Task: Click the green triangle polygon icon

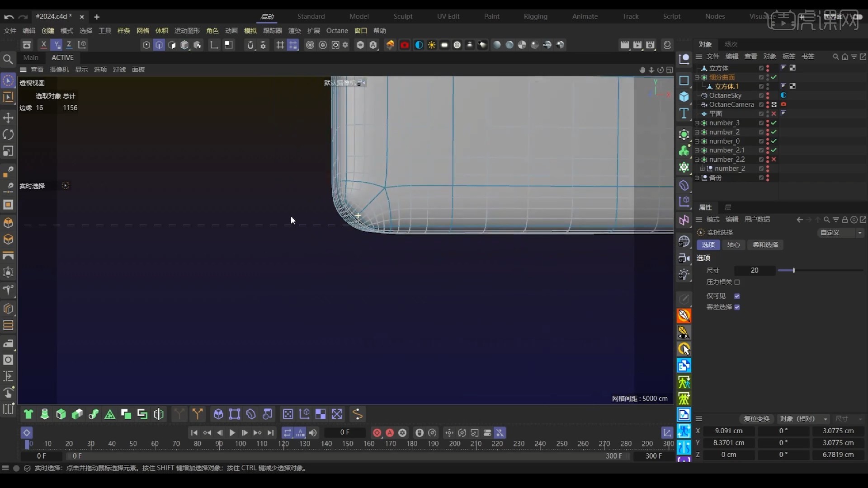Action: click(110, 414)
